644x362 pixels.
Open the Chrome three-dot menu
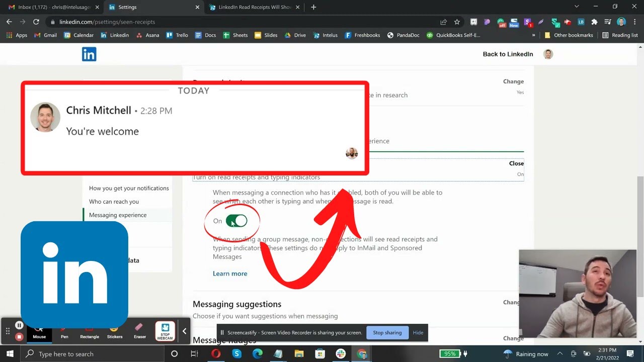[635, 22]
